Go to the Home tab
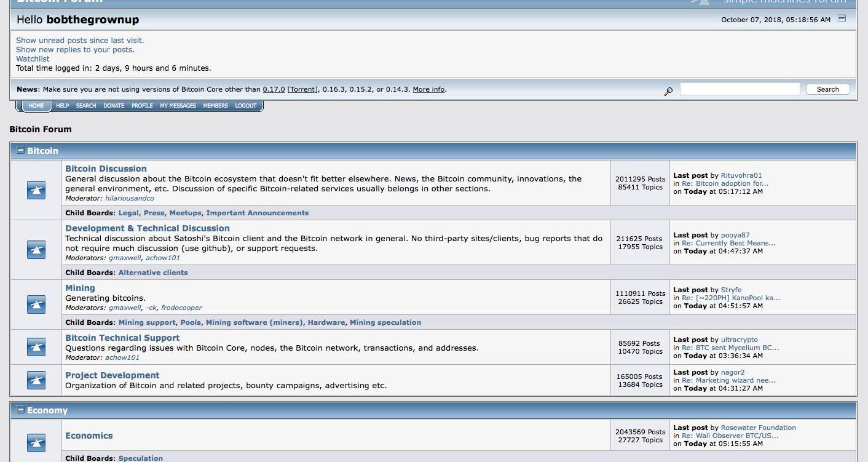The width and height of the screenshot is (868, 462). click(x=36, y=106)
